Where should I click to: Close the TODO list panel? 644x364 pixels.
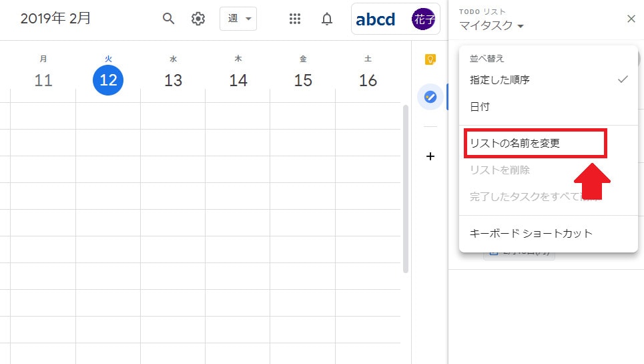(x=631, y=19)
